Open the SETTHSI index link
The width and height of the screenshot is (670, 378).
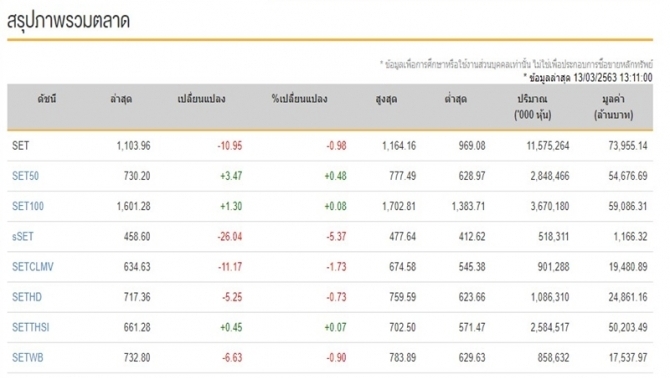pos(30,328)
